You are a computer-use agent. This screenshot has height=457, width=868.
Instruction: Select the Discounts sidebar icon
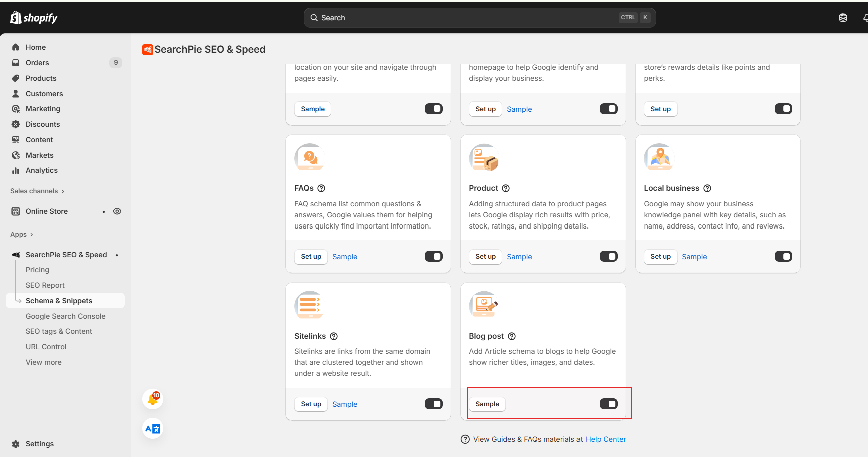pyautogui.click(x=16, y=124)
